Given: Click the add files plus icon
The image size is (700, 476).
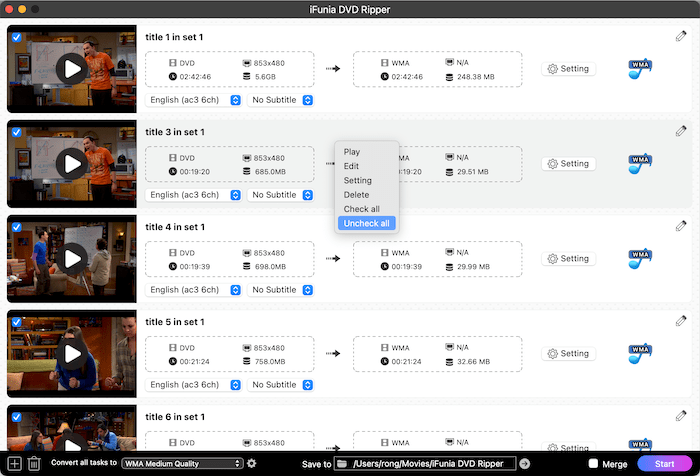Looking at the screenshot, I should [14, 463].
